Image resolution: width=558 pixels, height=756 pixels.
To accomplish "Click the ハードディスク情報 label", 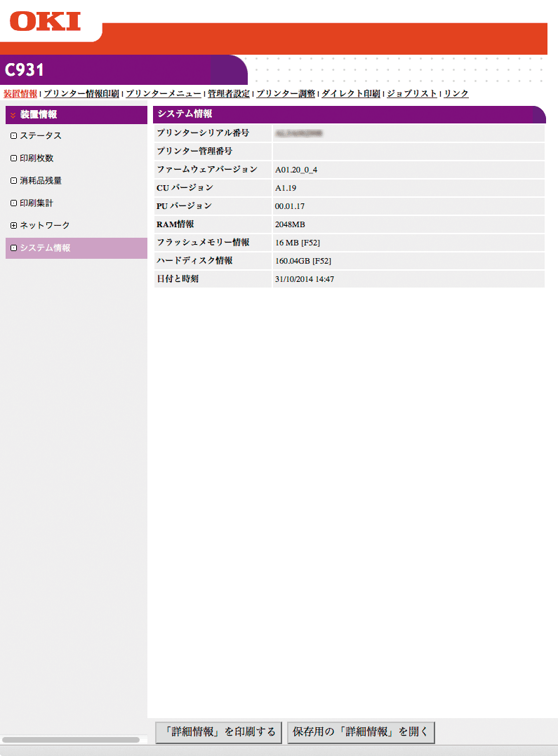I will click(194, 261).
